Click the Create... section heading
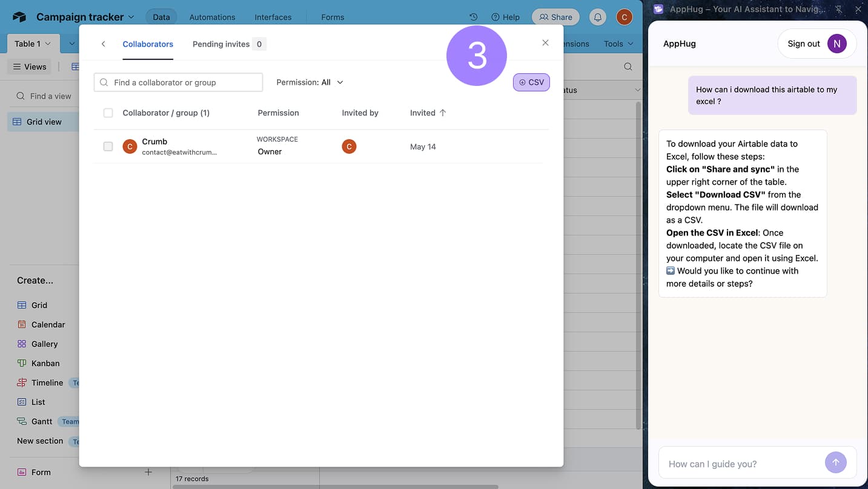This screenshot has width=868, height=489. 35,280
